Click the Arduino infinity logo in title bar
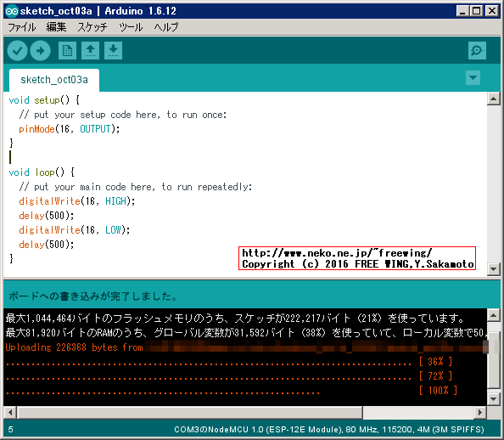Viewport: 504px width, 440px height. pyautogui.click(x=12, y=11)
